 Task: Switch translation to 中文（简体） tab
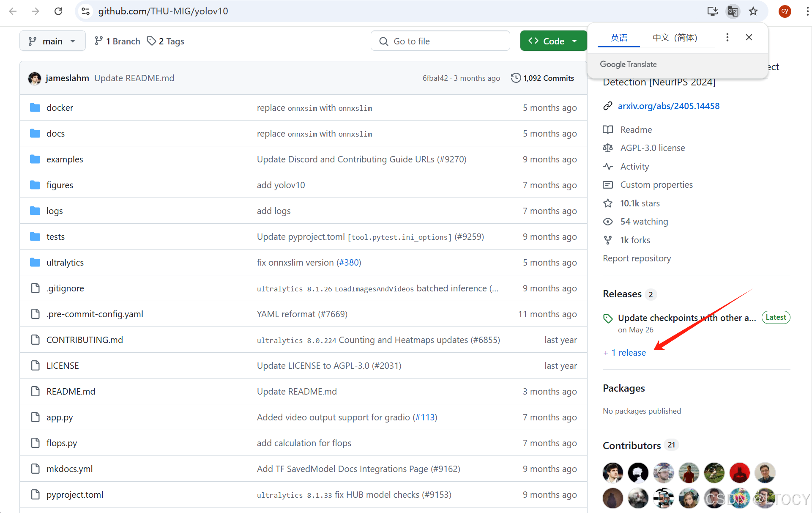click(x=675, y=38)
